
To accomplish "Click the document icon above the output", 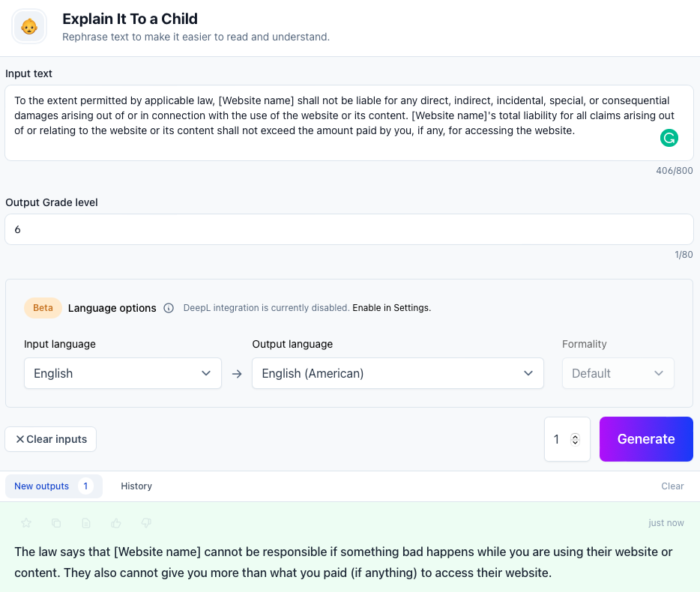I will click(x=86, y=523).
